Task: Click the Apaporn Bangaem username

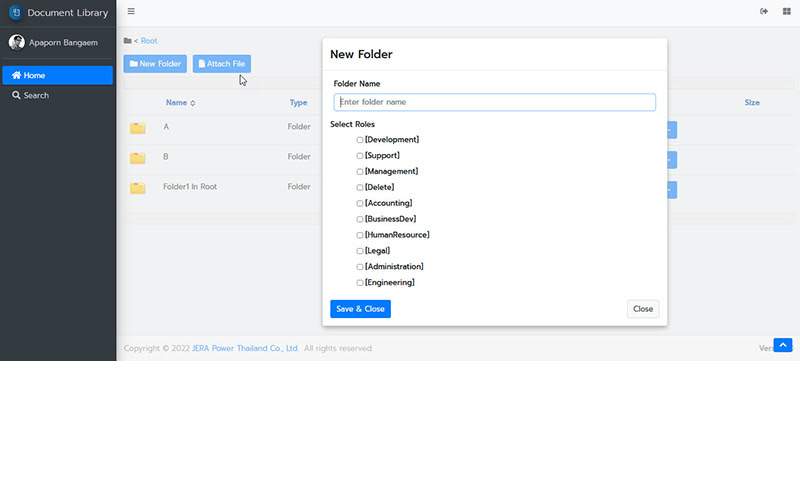Action: [63, 42]
